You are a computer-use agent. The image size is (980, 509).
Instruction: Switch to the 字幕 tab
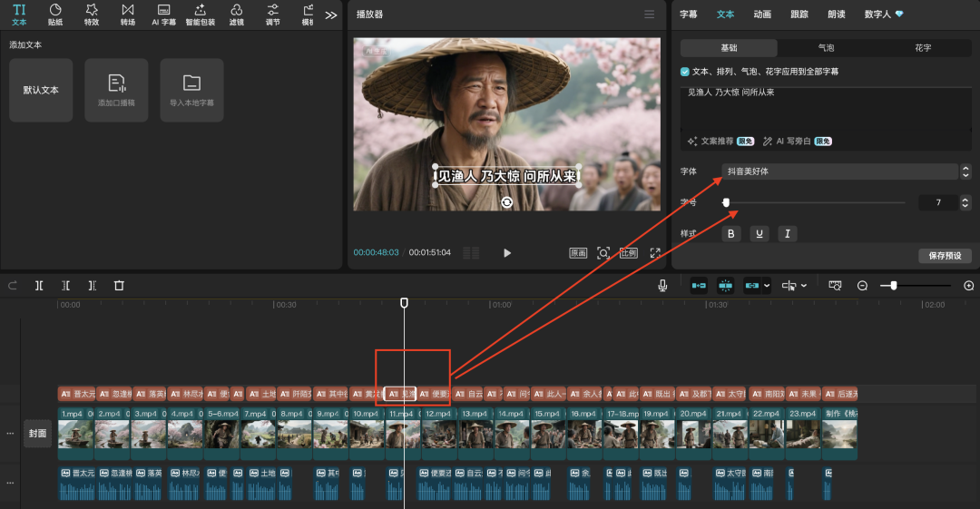[688, 15]
